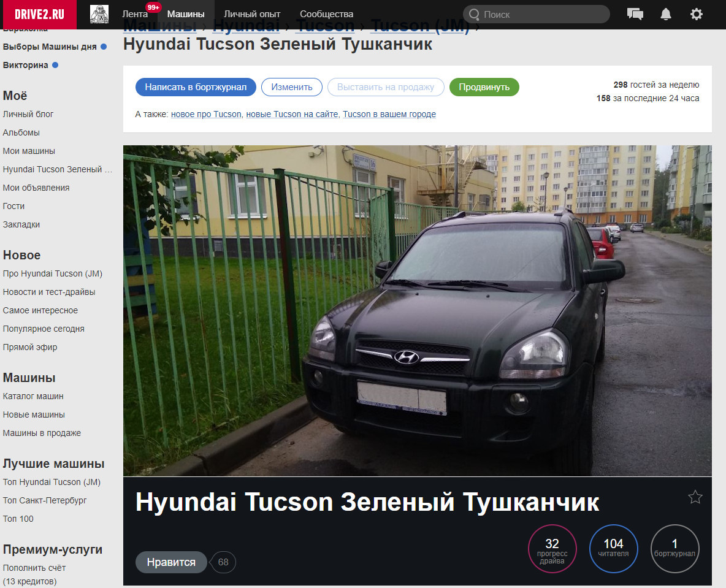This screenshot has height=588, width=726.
Task: Open Топ Санкт-Петербург link
Action: [44, 500]
